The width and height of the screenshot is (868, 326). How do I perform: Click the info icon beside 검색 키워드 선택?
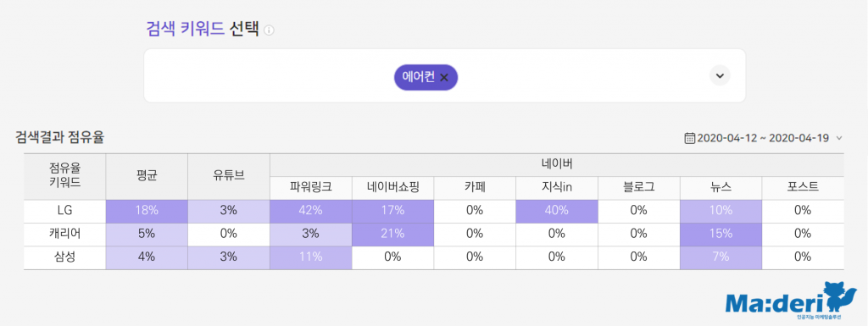pos(269,30)
